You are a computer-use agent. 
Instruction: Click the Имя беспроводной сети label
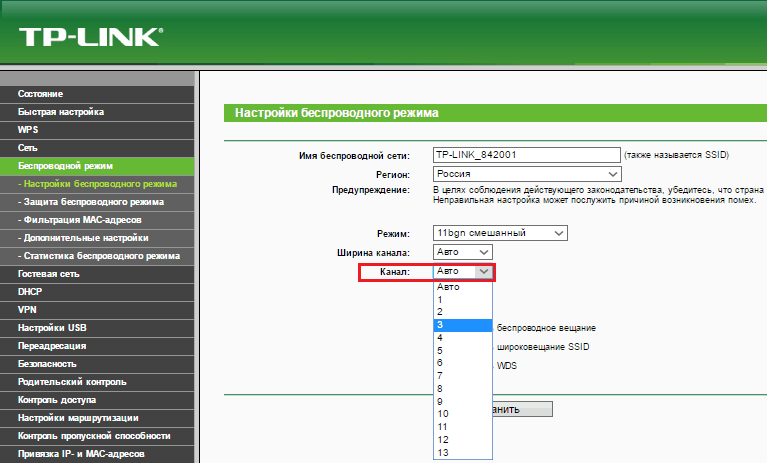point(354,156)
